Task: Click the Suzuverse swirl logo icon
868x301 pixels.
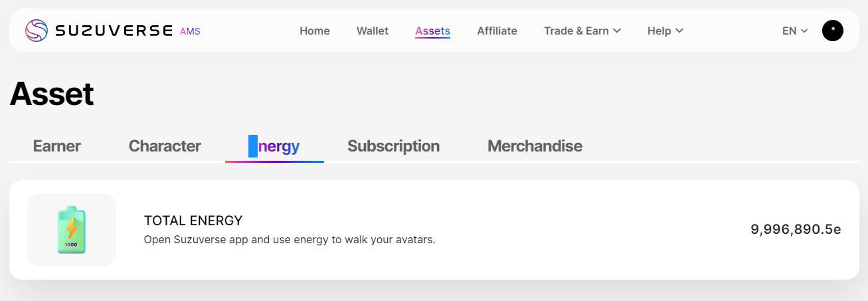Action: 37,31
